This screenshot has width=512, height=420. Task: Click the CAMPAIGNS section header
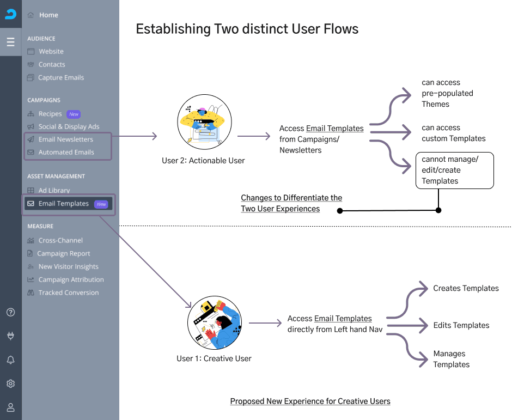pos(44,100)
